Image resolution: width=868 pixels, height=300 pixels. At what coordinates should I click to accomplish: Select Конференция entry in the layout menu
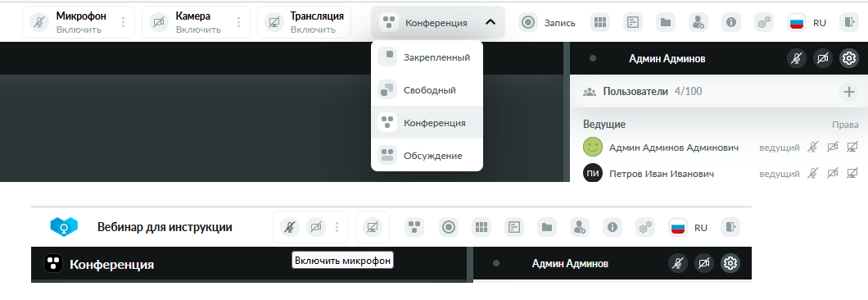click(x=427, y=123)
